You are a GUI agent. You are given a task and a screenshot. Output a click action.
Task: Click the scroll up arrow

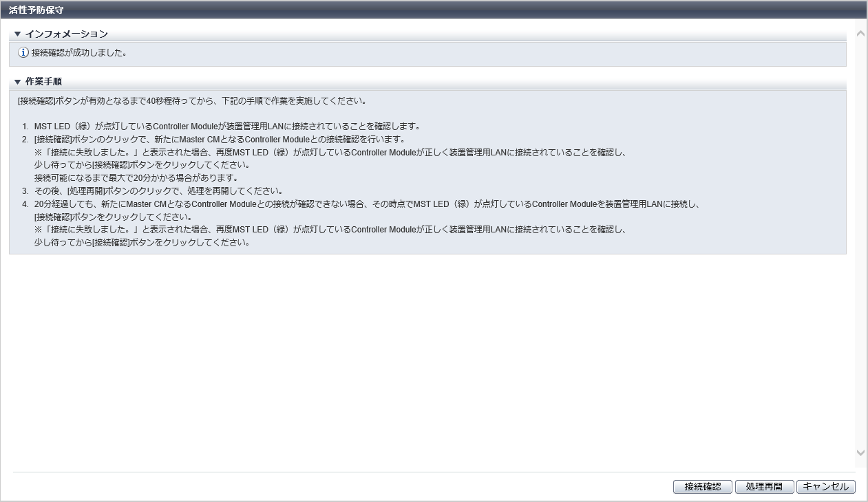pos(860,33)
